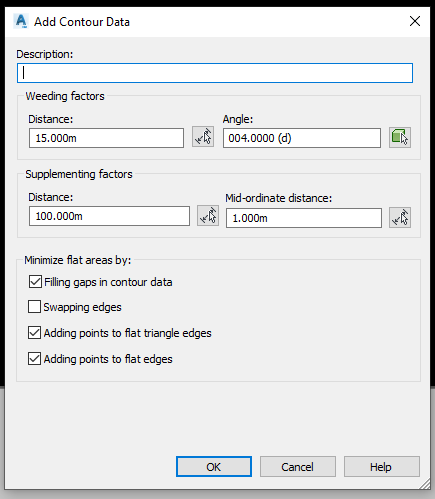Image resolution: width=435 pixels, height=499 pixels.
Task: Click the AutoCAD logo in title bar
Action: tap(21, 21)
